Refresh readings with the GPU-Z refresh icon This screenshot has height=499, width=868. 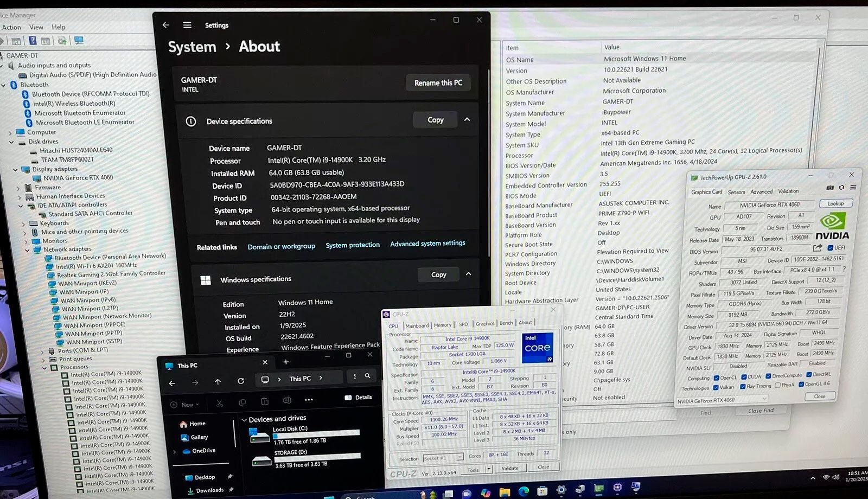pos(841,188)
